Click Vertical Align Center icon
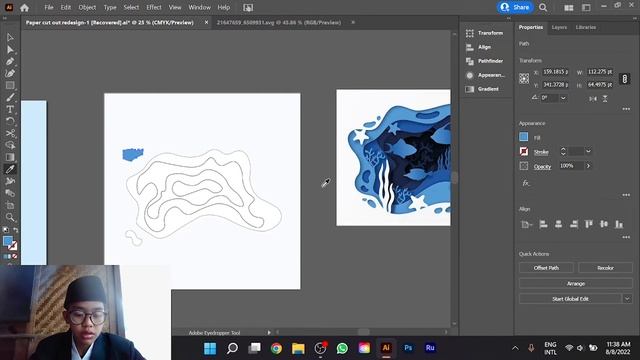 click(604, 224)
